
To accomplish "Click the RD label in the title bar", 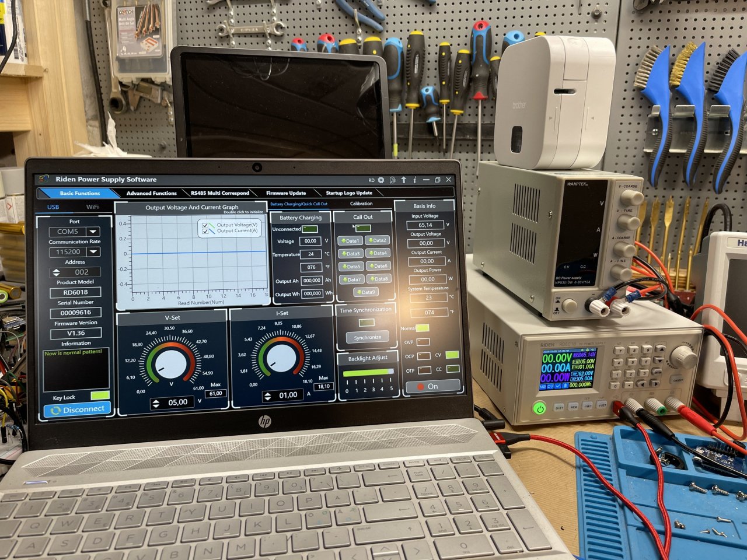I will (371, 180).
